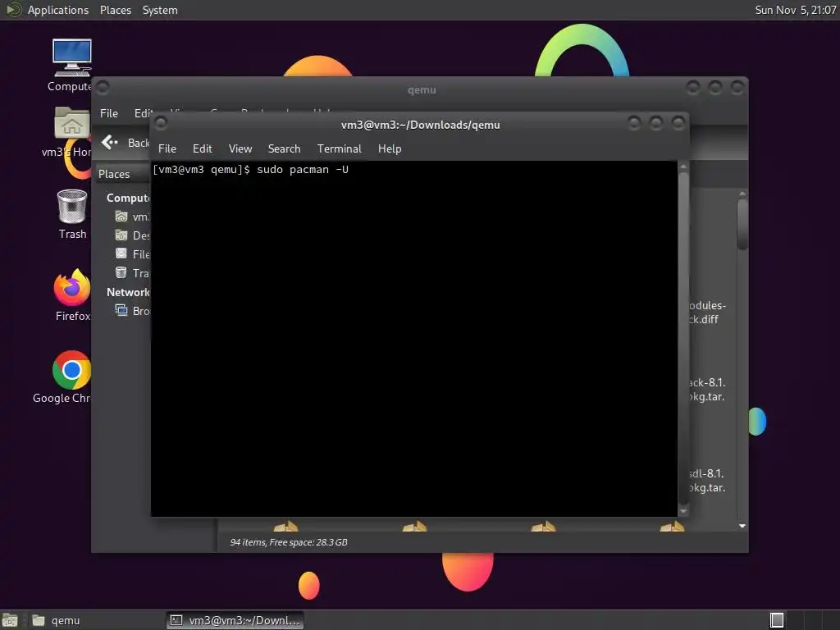Open the terminal File menu
Viewport: 840px width, 630px height.
(167, 149)
